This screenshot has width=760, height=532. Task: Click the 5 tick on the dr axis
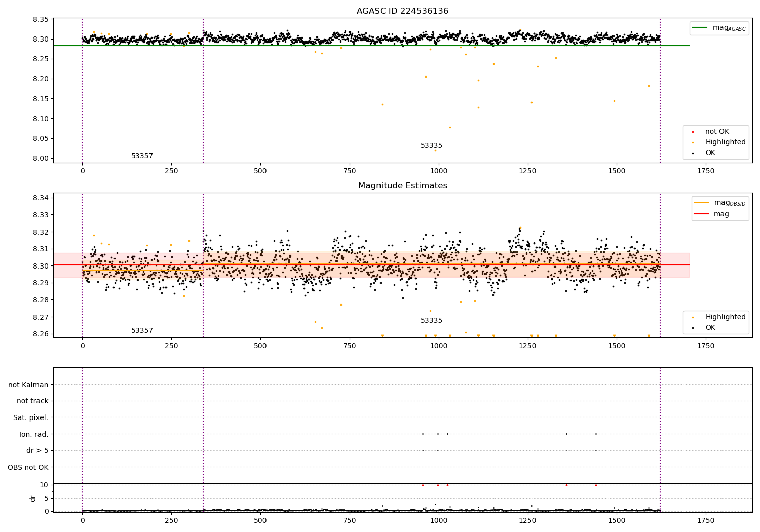[x=46, y=499]
